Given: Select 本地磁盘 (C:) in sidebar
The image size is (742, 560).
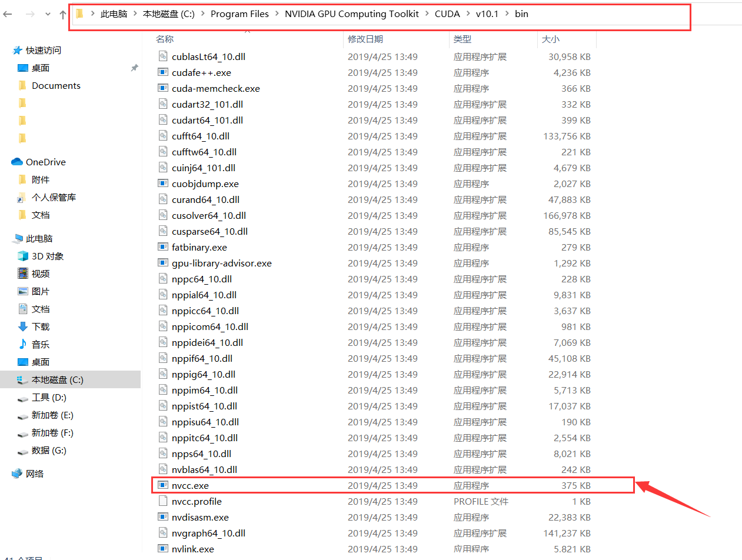Looking at the screenshot, I should (70, 379).
